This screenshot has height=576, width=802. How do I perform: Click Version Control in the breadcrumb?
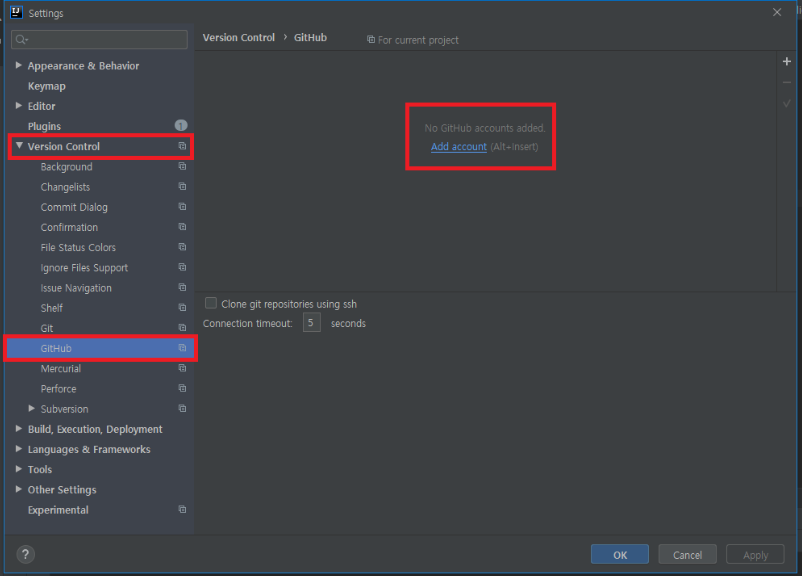(x=239, y=37)
